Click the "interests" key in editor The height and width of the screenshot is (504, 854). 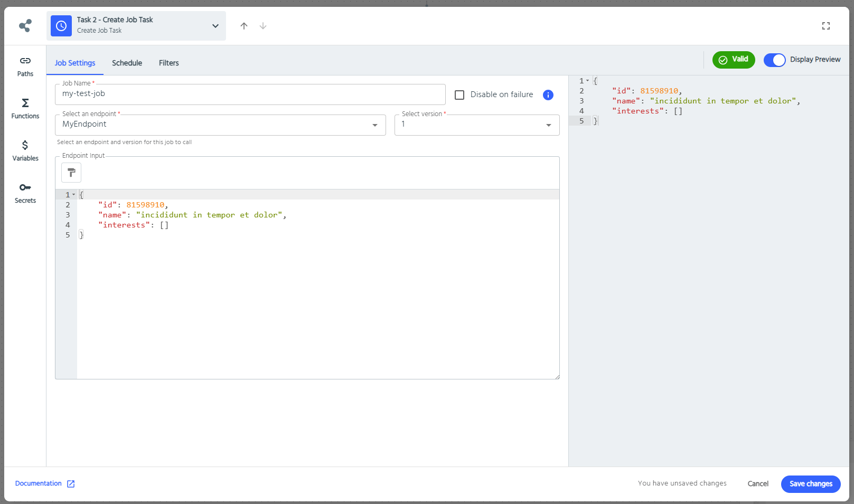click(124, 225)
